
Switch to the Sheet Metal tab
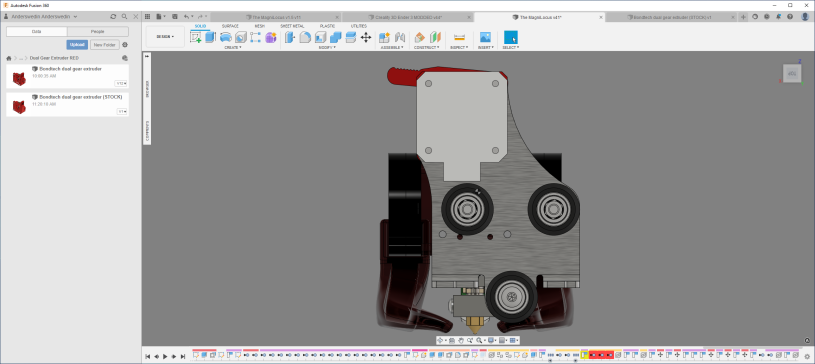click(293, 26)
